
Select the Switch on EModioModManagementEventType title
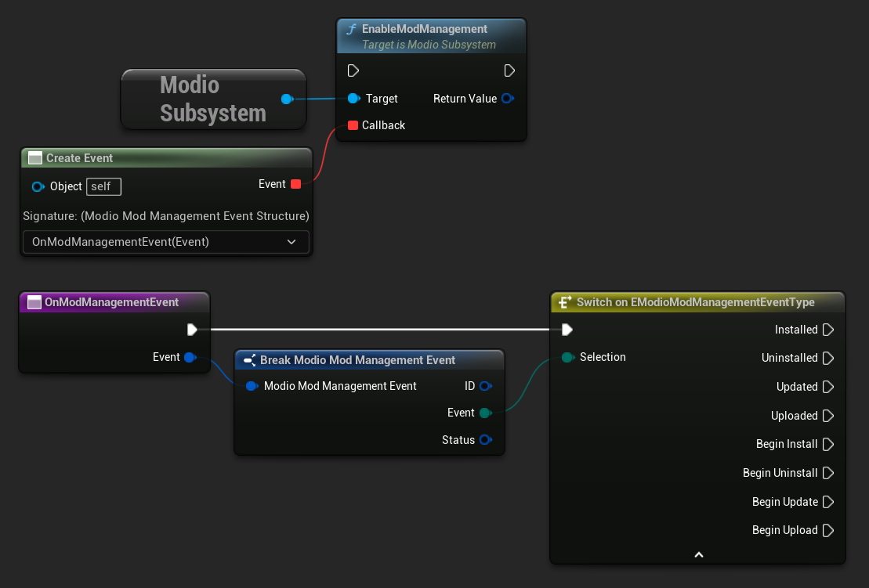coord(696,302)
